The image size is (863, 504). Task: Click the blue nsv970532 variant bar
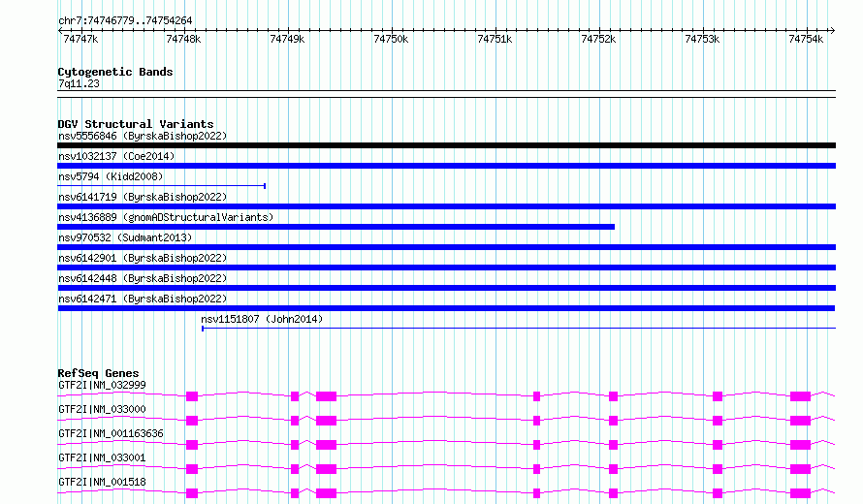446,247
